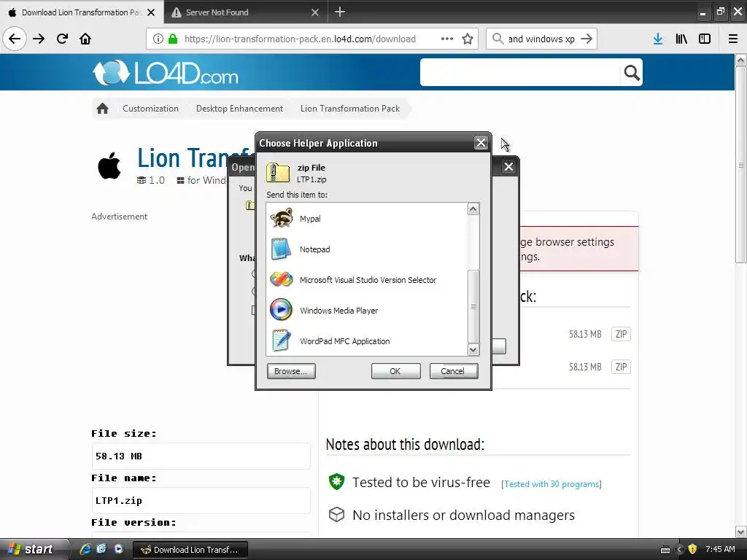Viewport: 747px width, 560px height.
Task: Launch Windows Media Player from quick launch
Action: click(x=119, y=549)
